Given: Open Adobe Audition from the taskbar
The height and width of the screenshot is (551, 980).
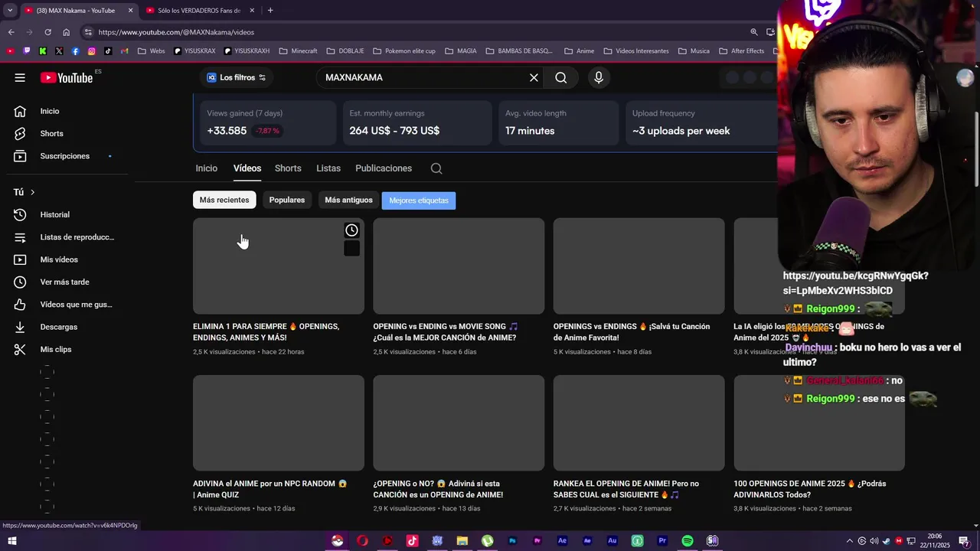Looking at the screenshot, I should [612, 541].
